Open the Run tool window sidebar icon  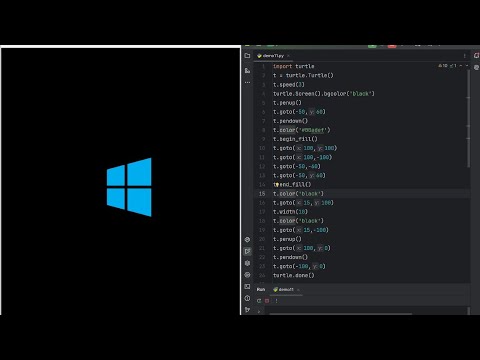247,251
